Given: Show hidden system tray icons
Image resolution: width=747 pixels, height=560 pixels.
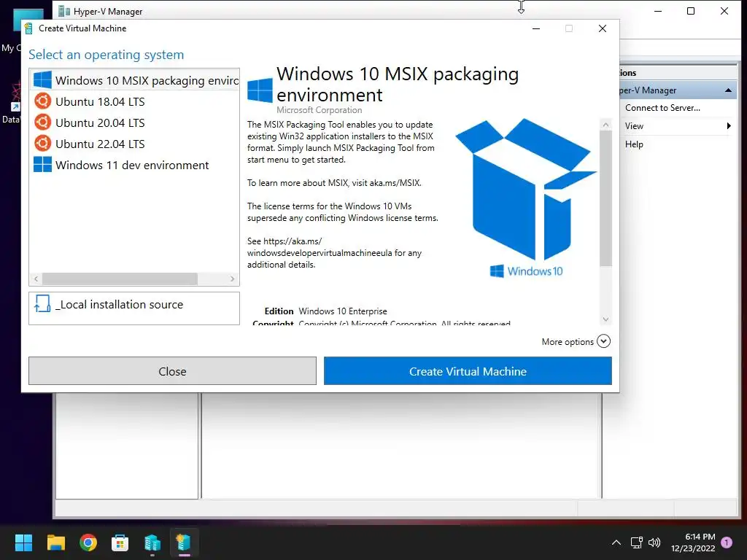Looking at the screenshot, I should coord(616,542).
